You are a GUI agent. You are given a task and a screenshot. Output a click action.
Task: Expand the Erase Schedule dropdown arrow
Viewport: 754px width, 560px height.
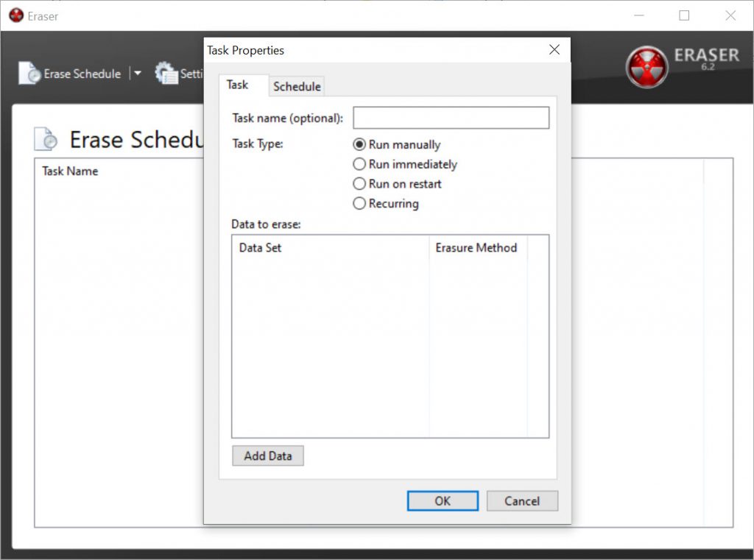click(138, 73)
